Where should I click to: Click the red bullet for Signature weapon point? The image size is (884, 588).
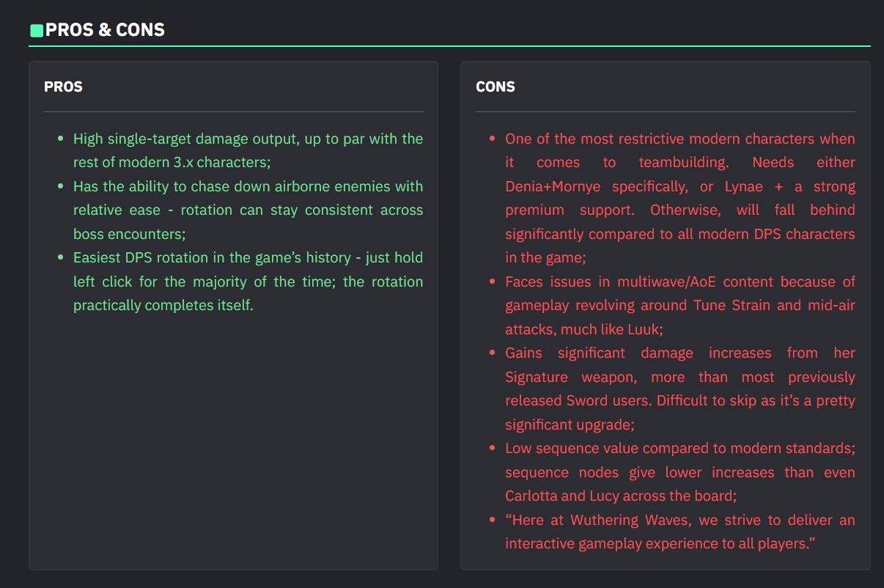coord(493,353)
